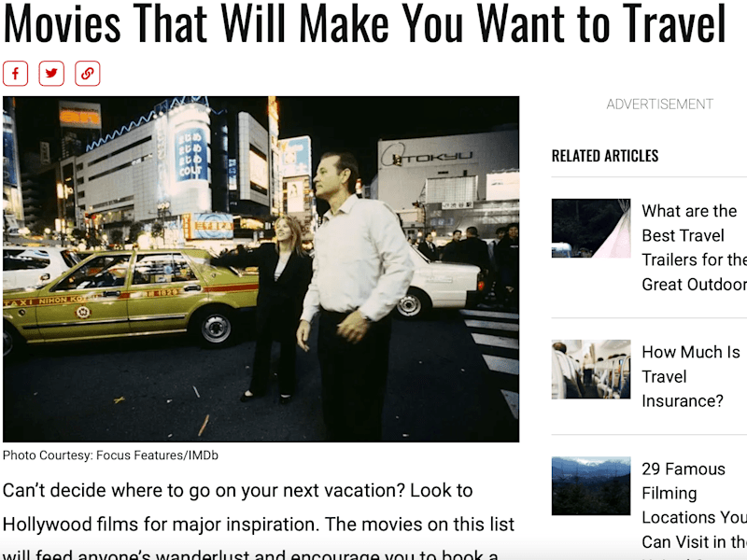The height and width of the screenshot is (560, 747).
Task: Click the main Tokyo street photo
Action: tap(261, 269)
